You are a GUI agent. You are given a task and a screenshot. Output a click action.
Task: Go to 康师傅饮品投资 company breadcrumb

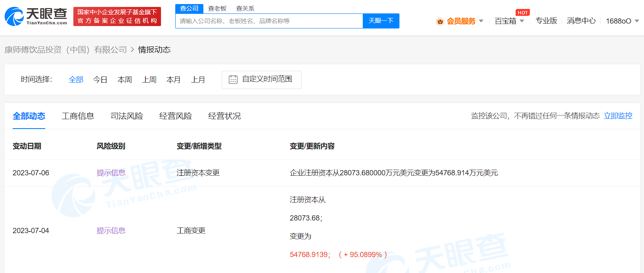click(66, 50)
